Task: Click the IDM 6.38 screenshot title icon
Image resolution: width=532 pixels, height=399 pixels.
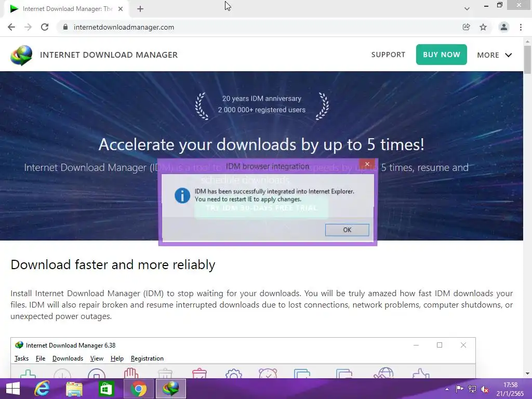Action: coord(19,345)
